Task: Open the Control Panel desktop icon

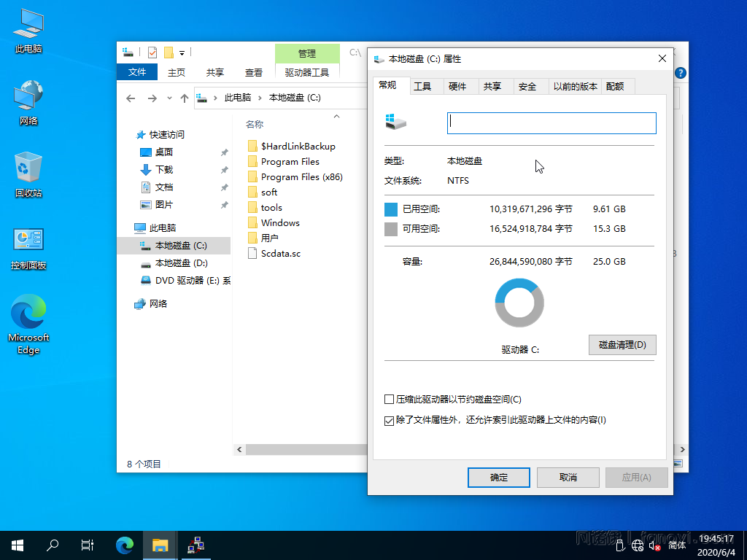Action: click(x=28, y=248)
